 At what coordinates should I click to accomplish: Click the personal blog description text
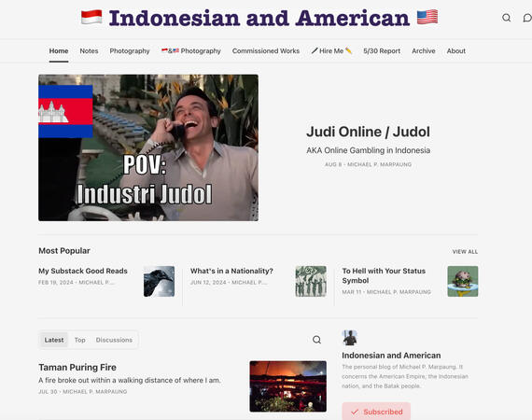pos(405,376)
